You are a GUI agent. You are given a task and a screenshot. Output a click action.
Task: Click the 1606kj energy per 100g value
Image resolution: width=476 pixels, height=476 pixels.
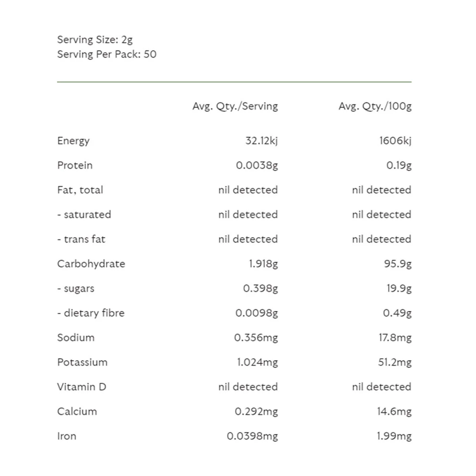tap(395, 141)
